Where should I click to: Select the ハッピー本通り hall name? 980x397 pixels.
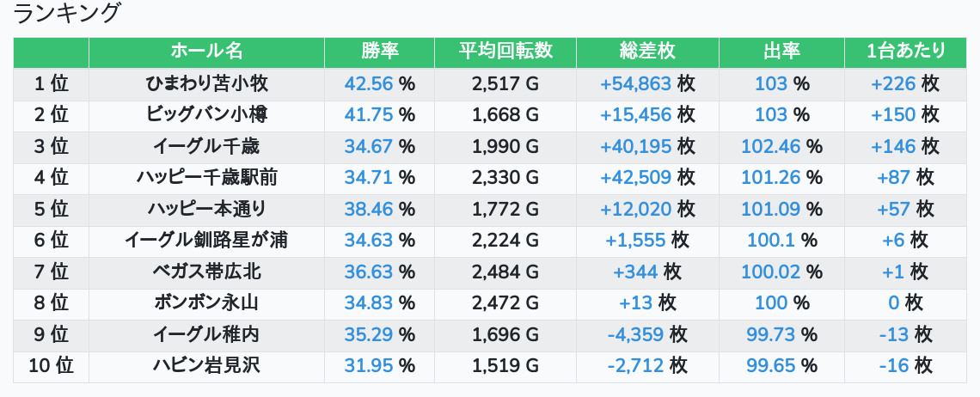click(x=206, y=209)
